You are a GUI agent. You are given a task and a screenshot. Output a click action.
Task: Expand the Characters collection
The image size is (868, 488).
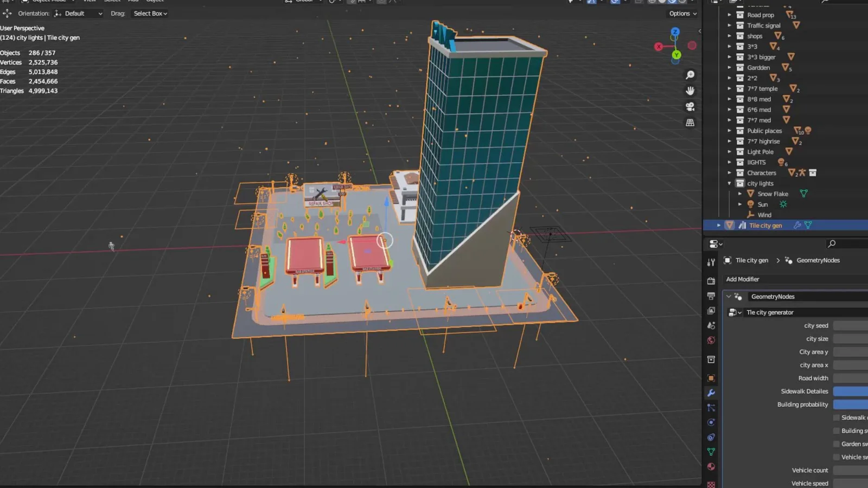pyautogui.click(x=730, y=173)
